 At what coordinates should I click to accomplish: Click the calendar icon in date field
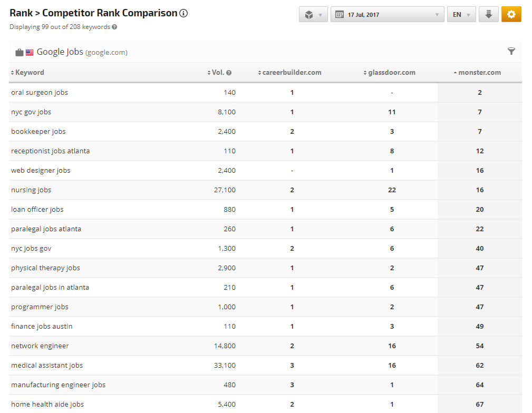coord(340,15)
